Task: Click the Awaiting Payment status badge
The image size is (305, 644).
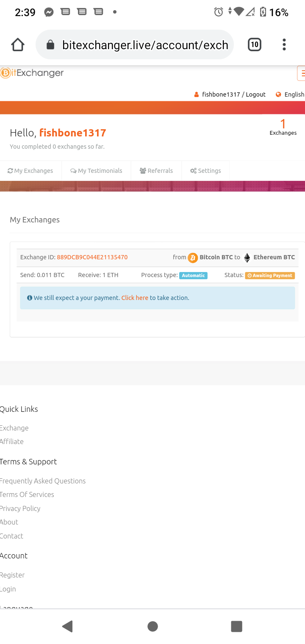Action: (270, 275)
